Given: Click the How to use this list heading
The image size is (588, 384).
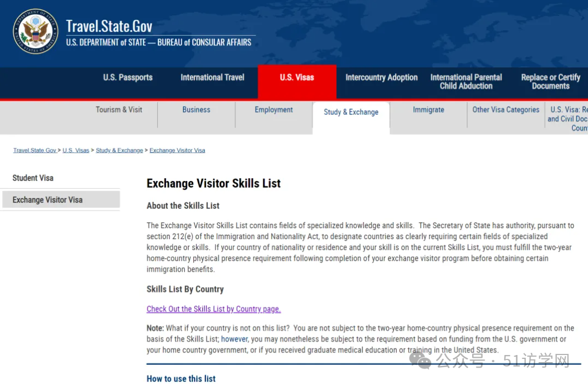Looking at the screenshot, I should (x=181, y=379).
